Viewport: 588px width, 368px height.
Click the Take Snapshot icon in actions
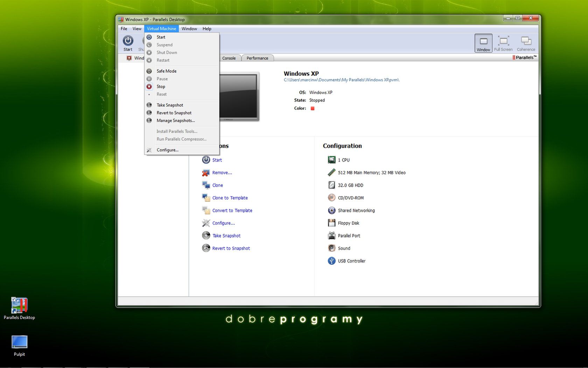(206, 236)
